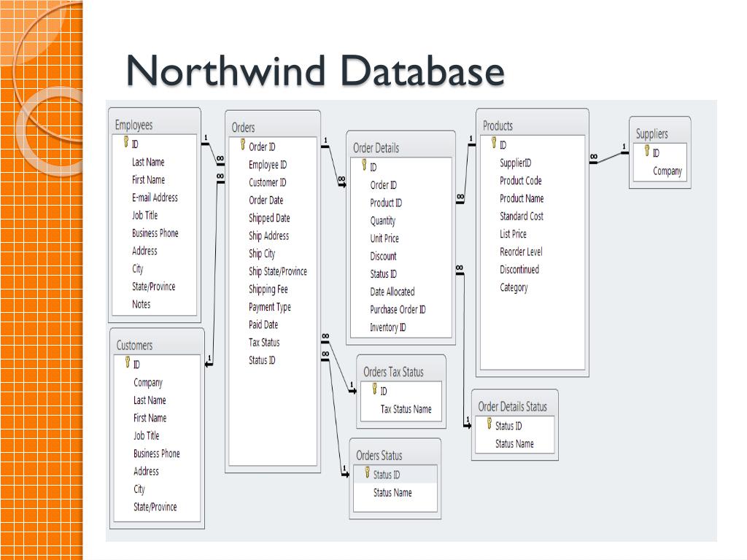747x560 pixels.
Task: Select Purchase Order ID field
Action: click(x=398, y=309)
